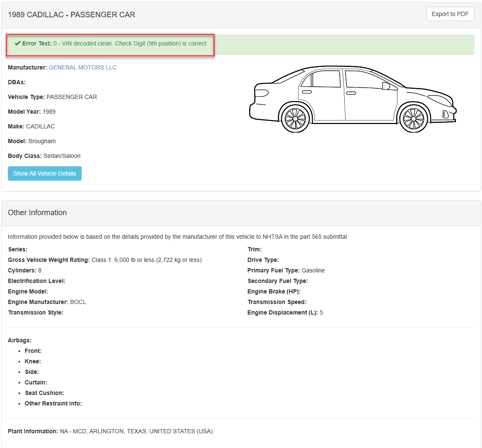Select the page title '1989 CADILLAC - PASSENGER CAR'
482x448 pixels.
tap(72, 15)
